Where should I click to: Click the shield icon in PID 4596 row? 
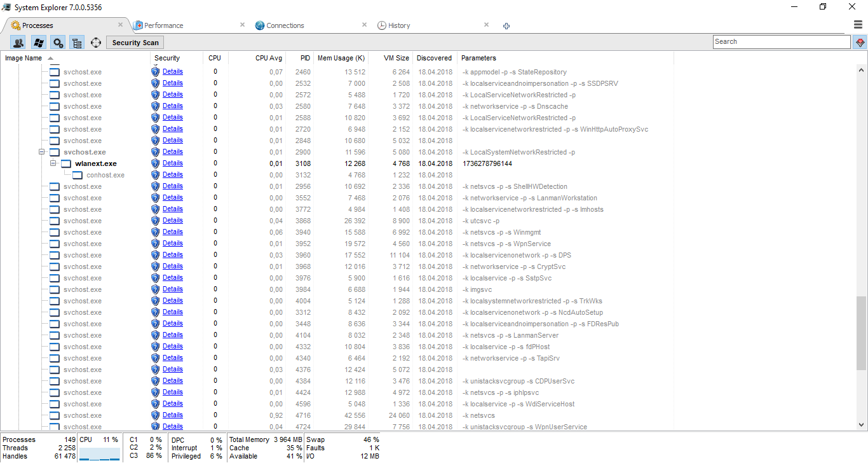(x=156, y=404)
